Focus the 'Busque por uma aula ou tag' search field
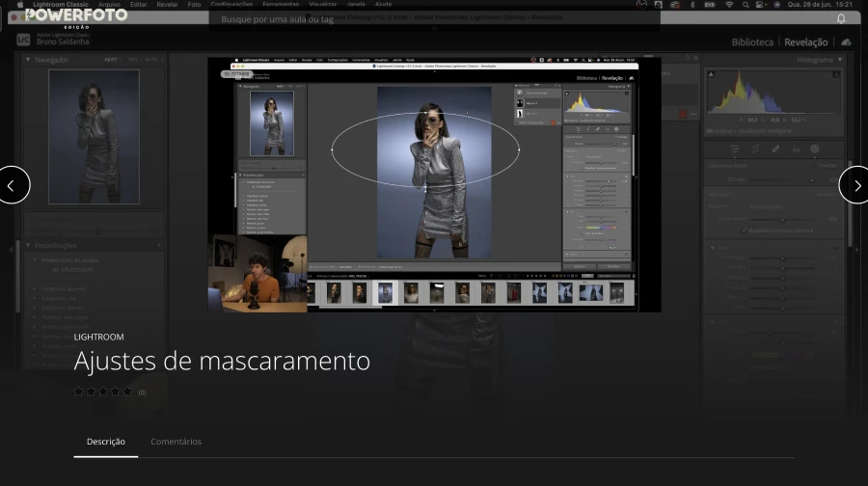Viewport: 868px width, 486px height. click(434, 19)
